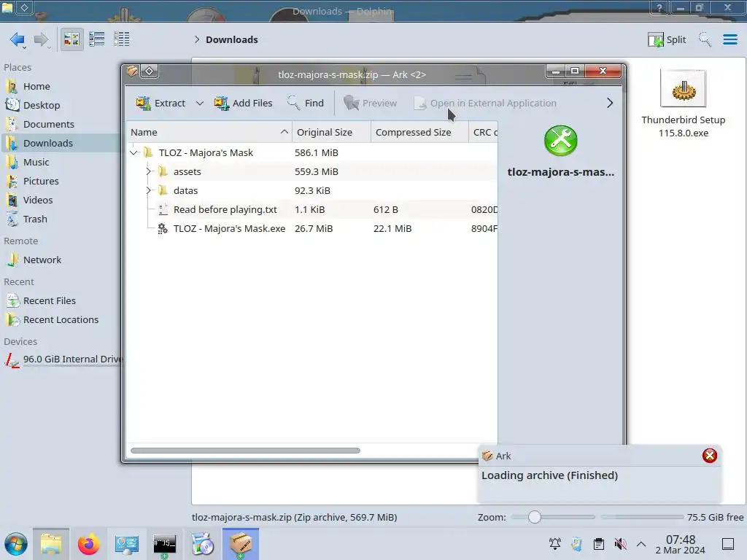This screenshot has height=560, width=747.
Task: Click Ark window menu icon in titlebar
Action: (x=132, y=71)
